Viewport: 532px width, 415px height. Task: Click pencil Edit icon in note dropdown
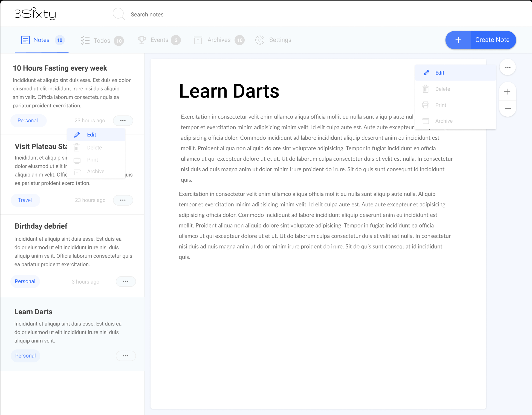[x=77, y=135]
